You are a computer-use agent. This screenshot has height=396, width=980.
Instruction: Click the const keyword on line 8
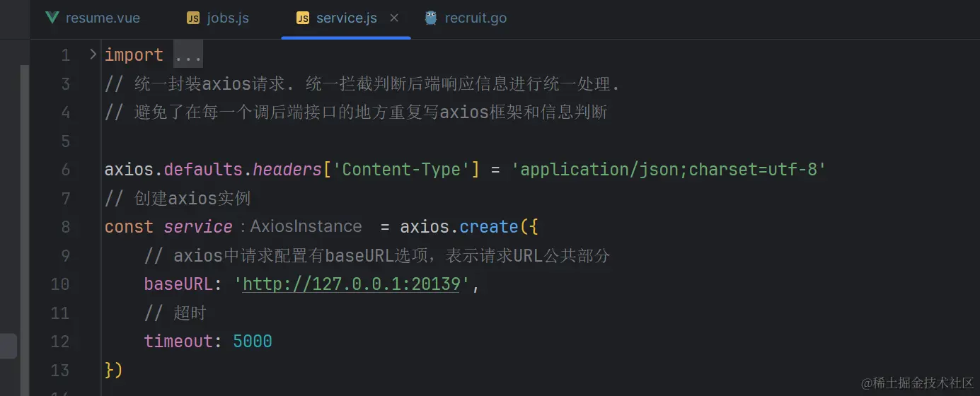[129, 227]
